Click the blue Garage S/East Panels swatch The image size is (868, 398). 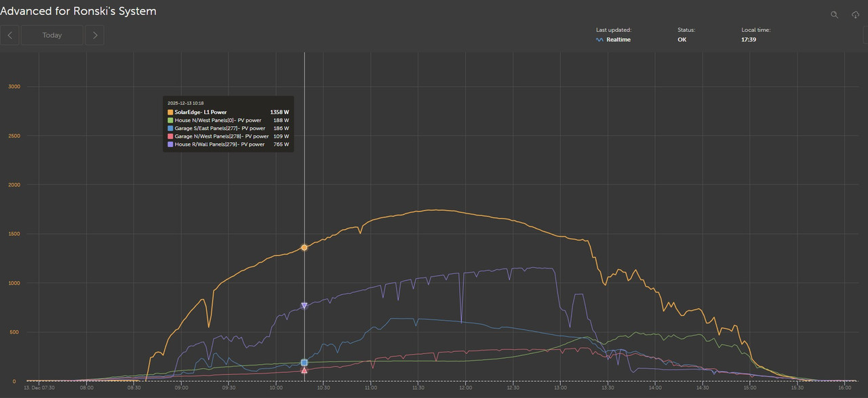tap(170, 128)
